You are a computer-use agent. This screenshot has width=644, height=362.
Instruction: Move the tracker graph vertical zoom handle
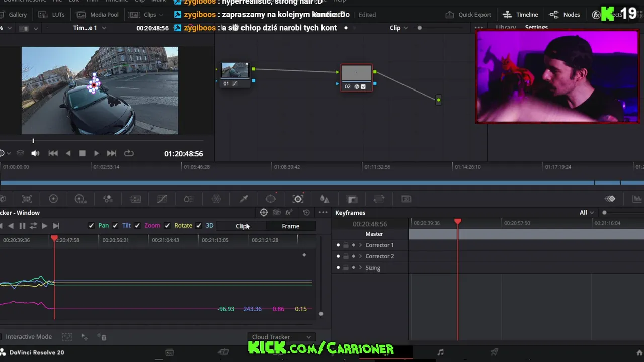[x=321, y=314]
